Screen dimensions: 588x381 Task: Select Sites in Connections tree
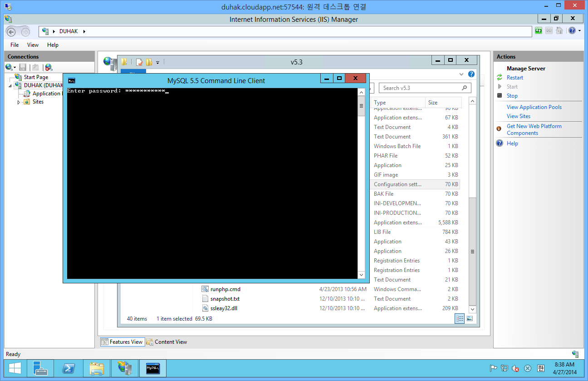coord(38,102)
